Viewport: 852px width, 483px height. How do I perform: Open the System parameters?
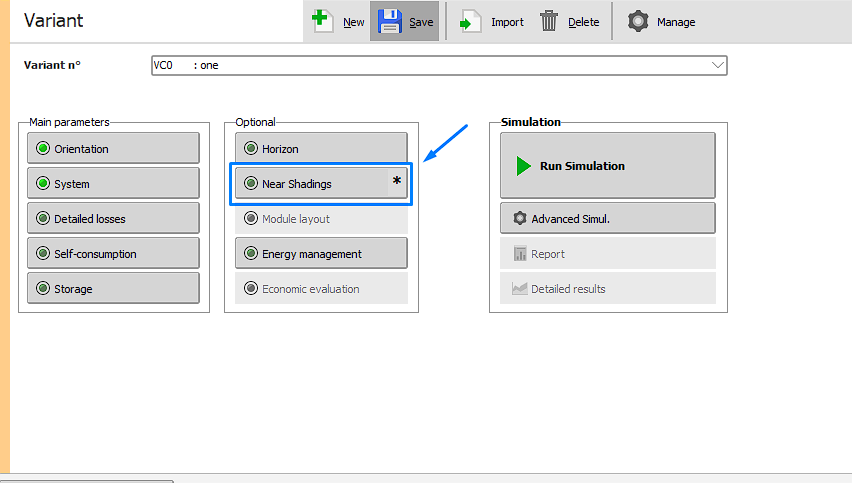(x=113, y=184)
